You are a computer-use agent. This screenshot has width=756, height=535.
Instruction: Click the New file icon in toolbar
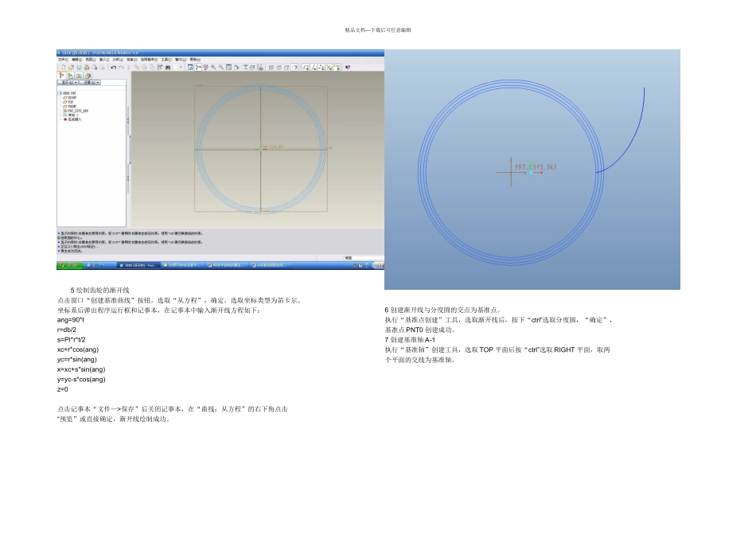click(x=63, y=67)
